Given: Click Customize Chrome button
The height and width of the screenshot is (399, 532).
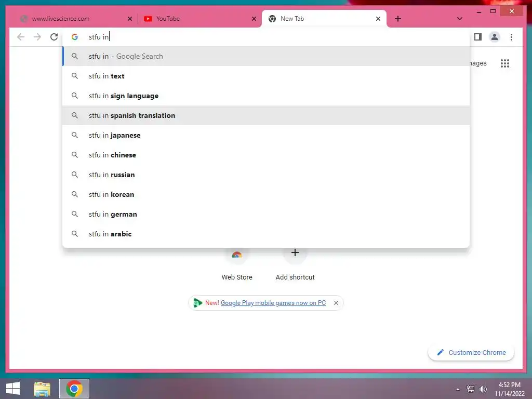Looking at the screenshot, I should [x=471, y=353].
